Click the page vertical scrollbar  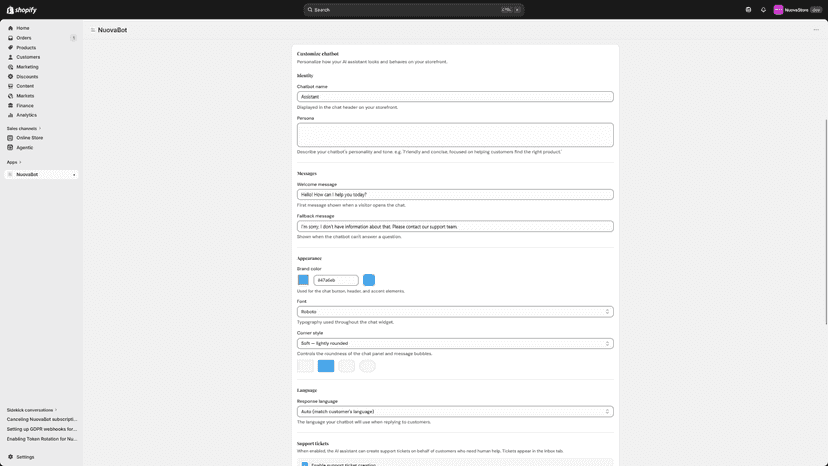point(826,222)
